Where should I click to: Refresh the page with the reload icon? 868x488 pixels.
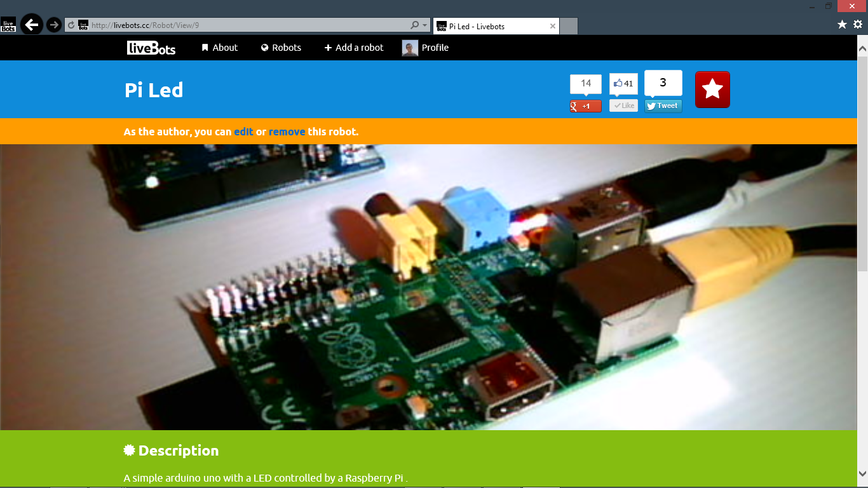coord(70,25)
